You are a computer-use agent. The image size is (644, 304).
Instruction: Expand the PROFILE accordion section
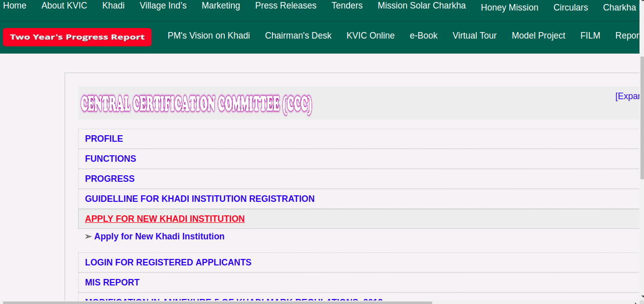tap(104, 139)
